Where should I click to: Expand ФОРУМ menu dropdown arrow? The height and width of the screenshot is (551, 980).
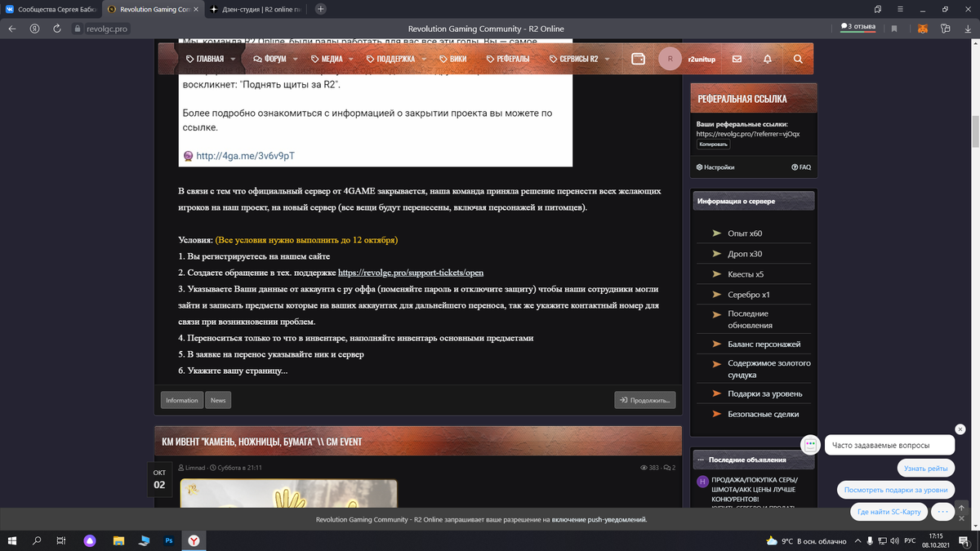(297, 59)
